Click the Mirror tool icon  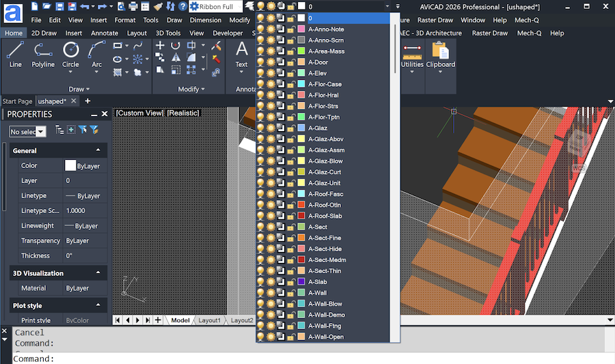point(176,57)
